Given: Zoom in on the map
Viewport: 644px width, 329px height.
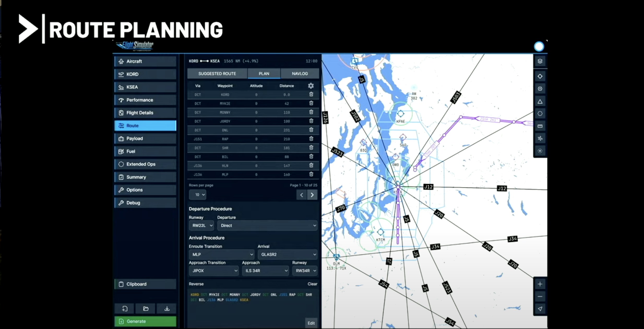Looking at the screenshot, I should coord(540,284).
